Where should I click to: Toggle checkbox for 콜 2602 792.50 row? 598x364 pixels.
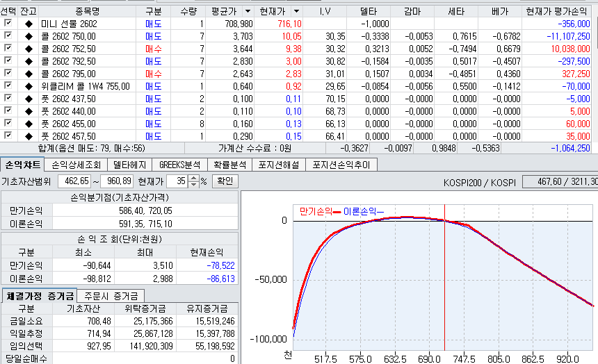(x=8, y=60)
